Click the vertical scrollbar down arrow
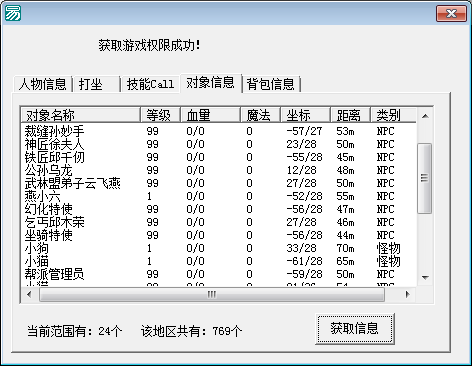 (425, 277)
